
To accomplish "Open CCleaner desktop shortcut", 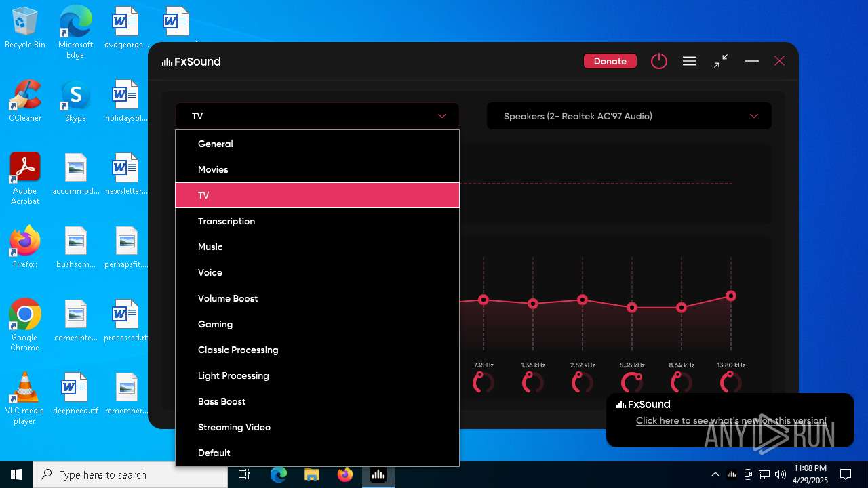I will coord(25,101).
